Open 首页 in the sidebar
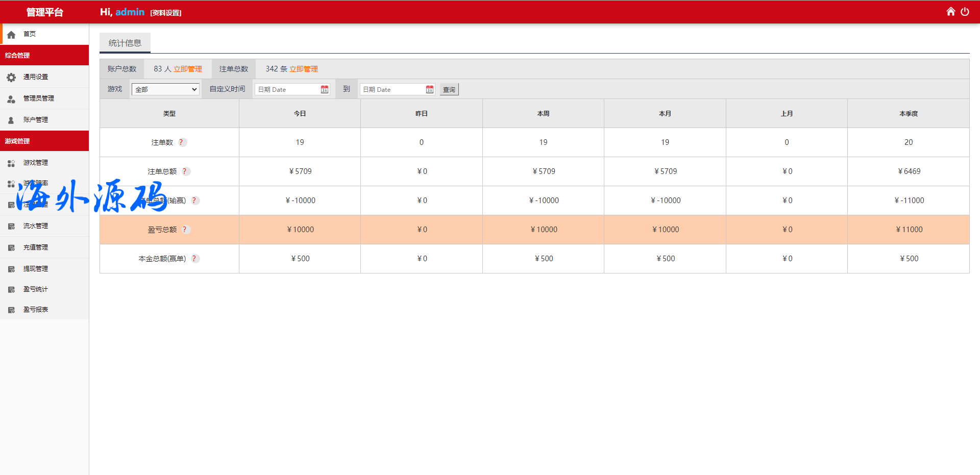The width and height of the screenshot is (980, 475). click(x=30, y=34)
